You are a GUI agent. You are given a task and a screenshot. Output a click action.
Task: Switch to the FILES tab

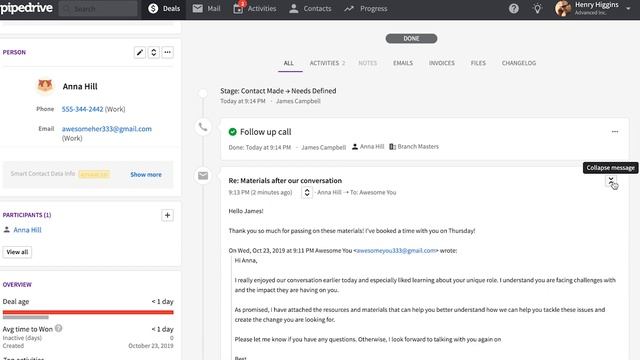pyautogui.click(x=478, y=63)
